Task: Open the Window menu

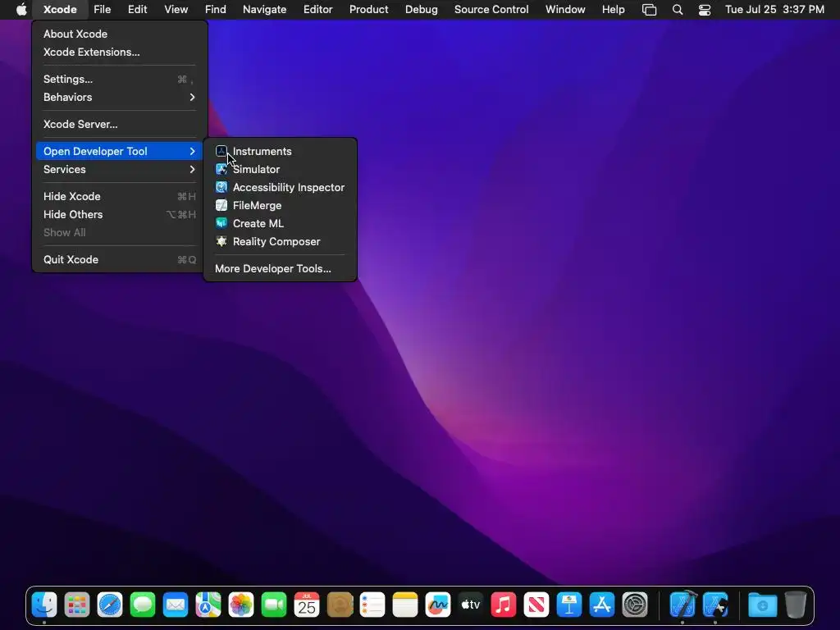Action: [566, 10]
